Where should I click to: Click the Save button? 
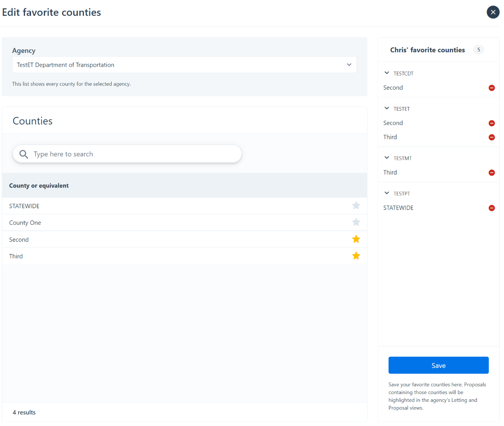[x=438, y=365]
